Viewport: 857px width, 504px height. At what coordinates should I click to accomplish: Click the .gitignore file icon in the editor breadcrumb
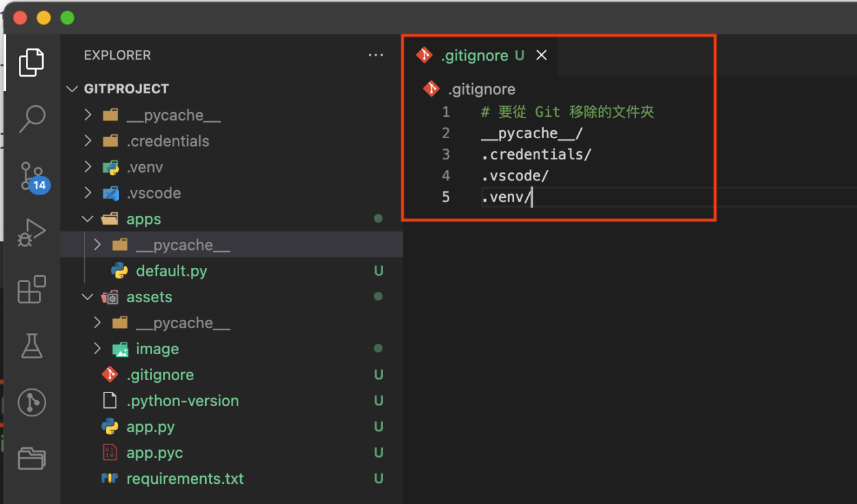point(430,89)
